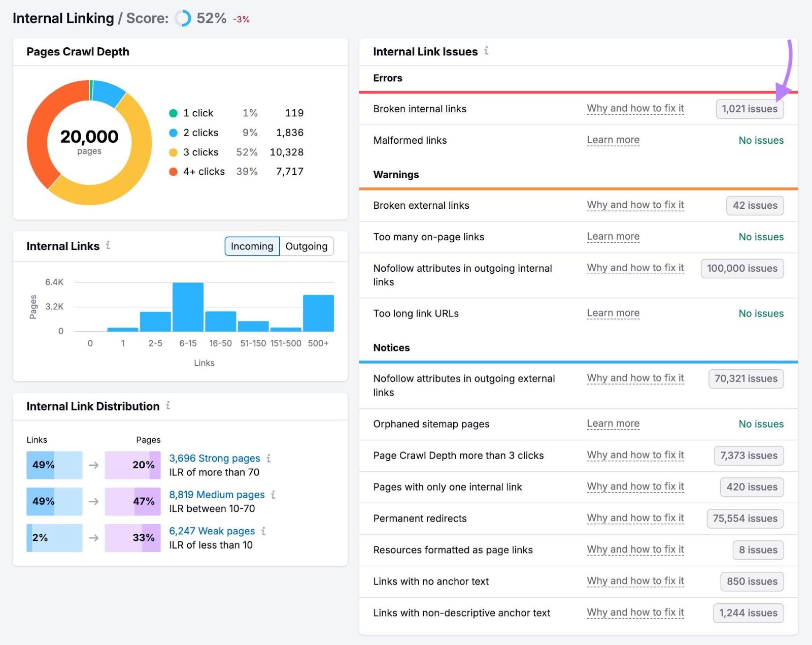Open the 3,696 Strong pages list
Image resolution: width=812 pixels, height=645 pixels.
[x=214, y=458]
